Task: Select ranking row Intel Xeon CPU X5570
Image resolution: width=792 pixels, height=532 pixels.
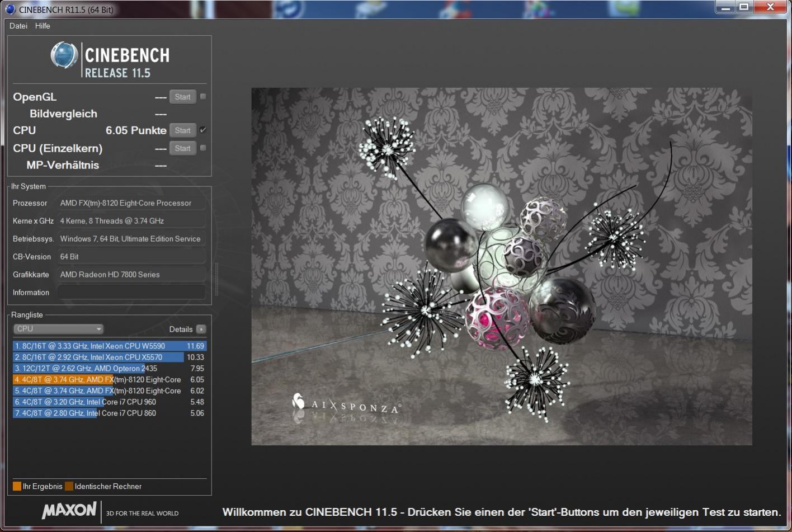Action: pos(110,357)
